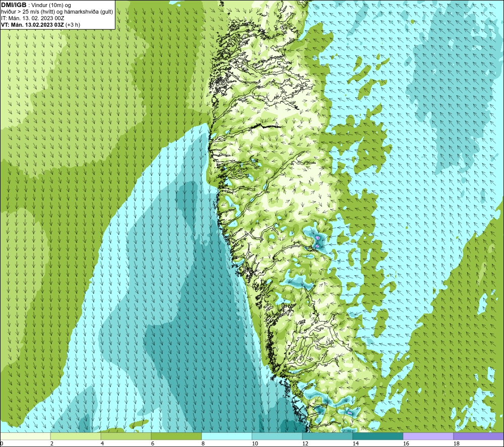Click the 6–8 m/s olive green swatch
Viewport: 504px width, 447px height.
click(176, 436)
